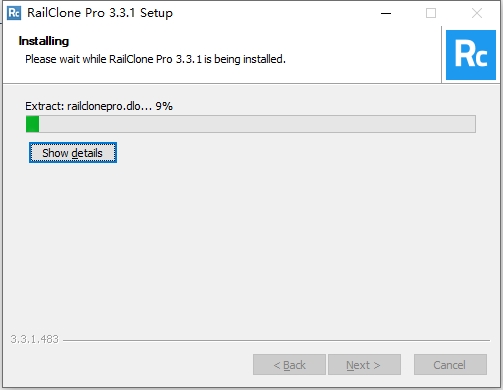This screenshot has width=503, height=390.
Task: Click the greyed-out Back button
Action: pyautogui.click(x=289, y=365)
